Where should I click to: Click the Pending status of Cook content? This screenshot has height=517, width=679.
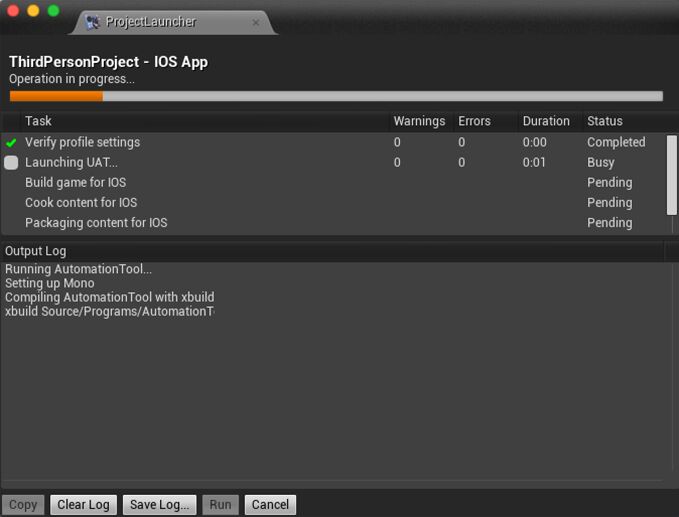click(x=609, y=203)
